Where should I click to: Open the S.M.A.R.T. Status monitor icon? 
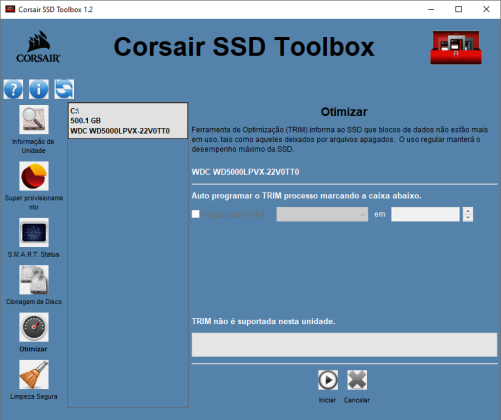(x=34, y=232)
